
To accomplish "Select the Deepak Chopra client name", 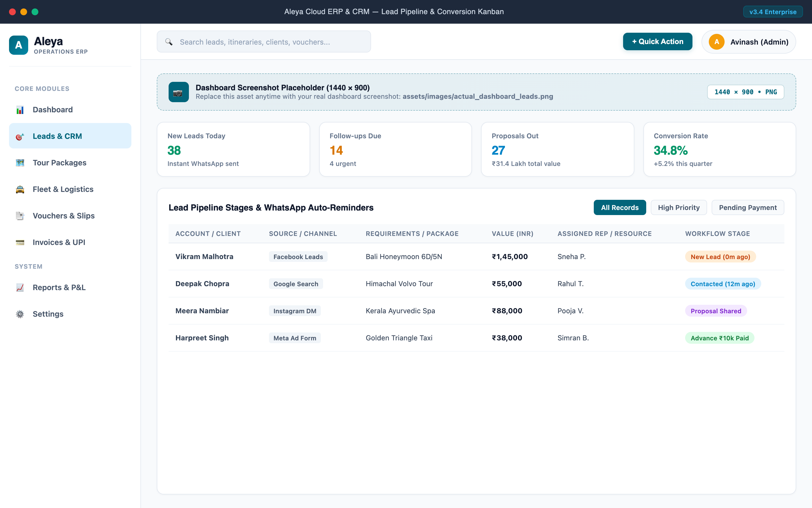I will [202, 284].
